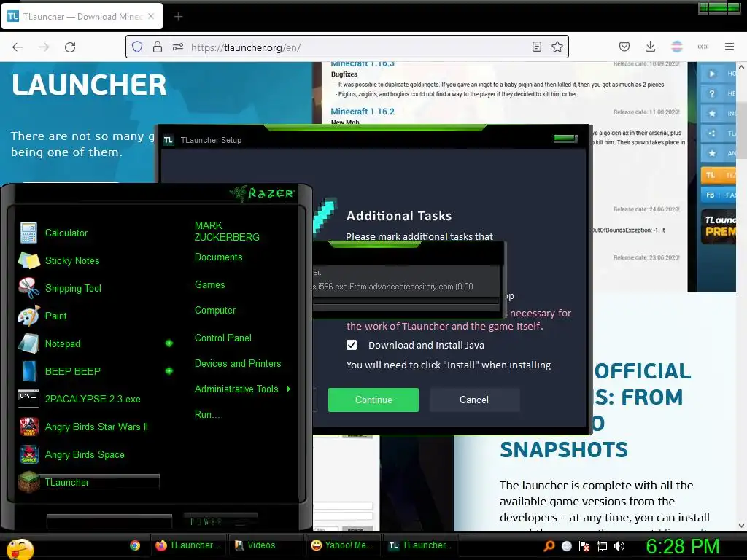Open Documents from the start menu
Viewport: 747px width, 560px height.
(x=218, y=257)
